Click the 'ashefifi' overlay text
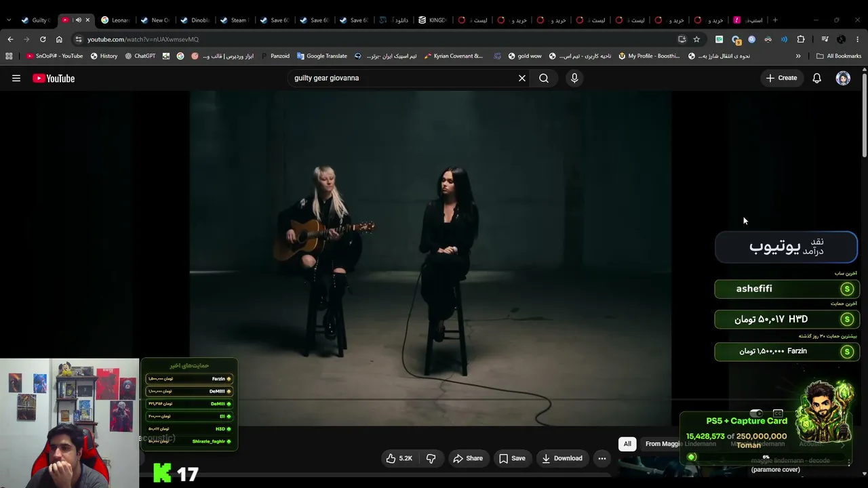The height and width of the screenshot is (488, 868). [x=754, y=289]
